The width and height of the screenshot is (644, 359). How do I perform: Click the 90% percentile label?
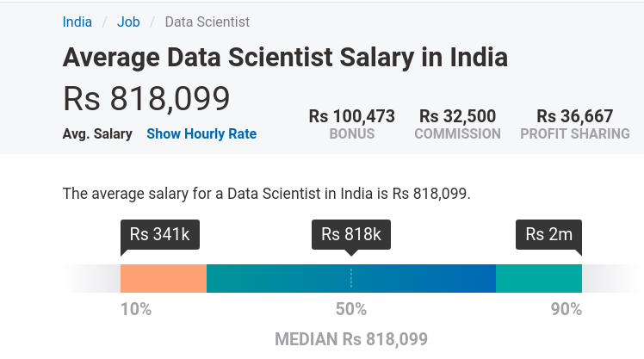point(567,309)
